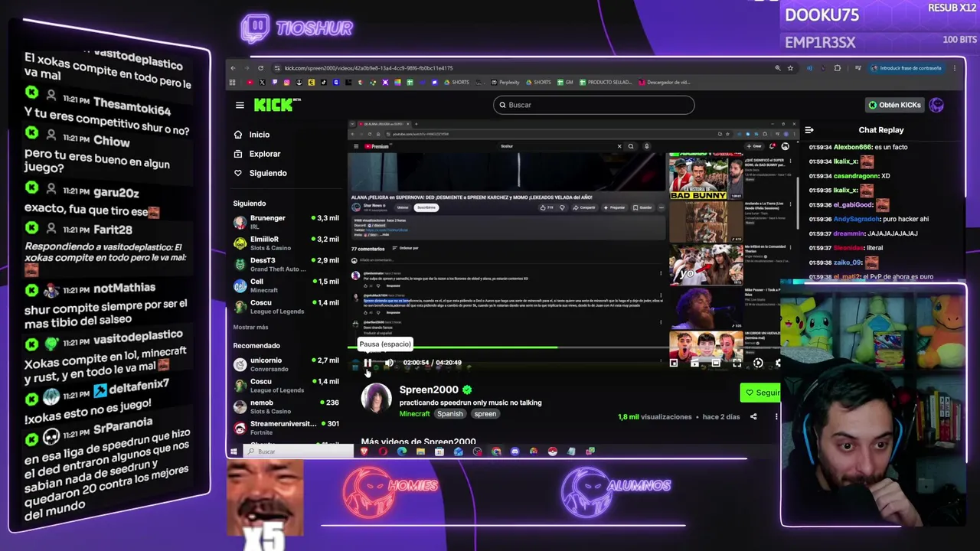Open ElmilloR Slots & Casino channel
This screenshot has width=980, height=551.
coord(286,243)
